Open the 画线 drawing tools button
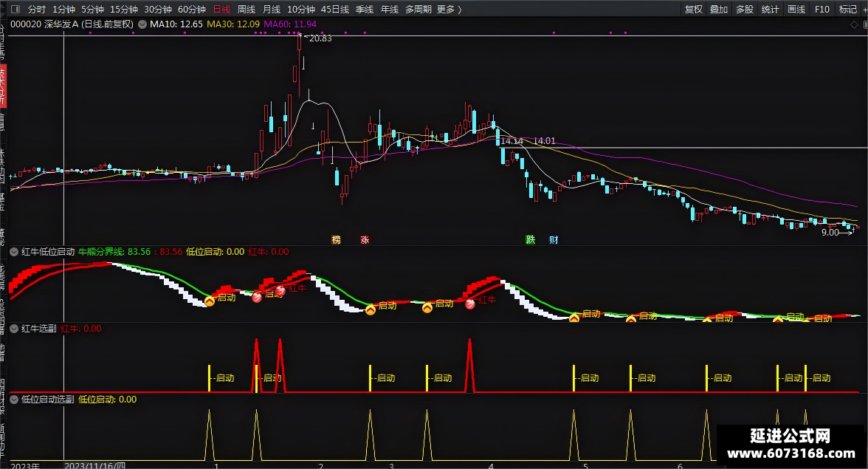Image resolution: width=868 pixels, height=469 pixels. click(x=796, y=9)
